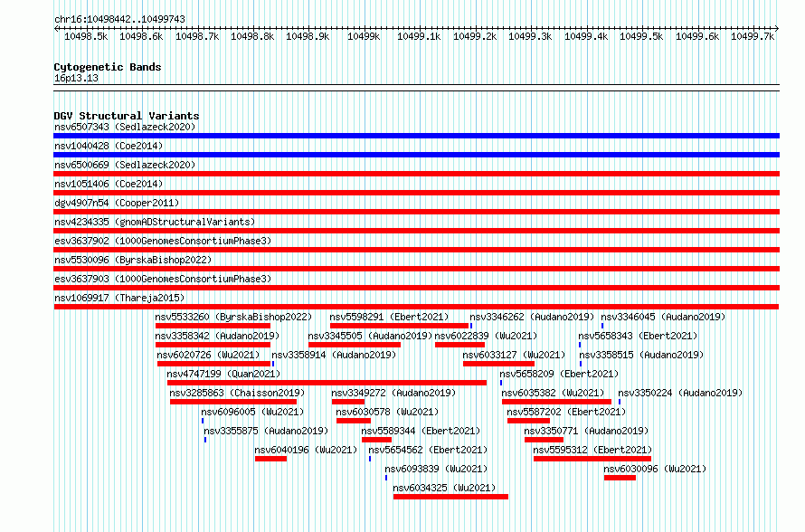Click the Cytogenetic Bands track title
Screen dimensions: 805x532
(x=108, y=67)
